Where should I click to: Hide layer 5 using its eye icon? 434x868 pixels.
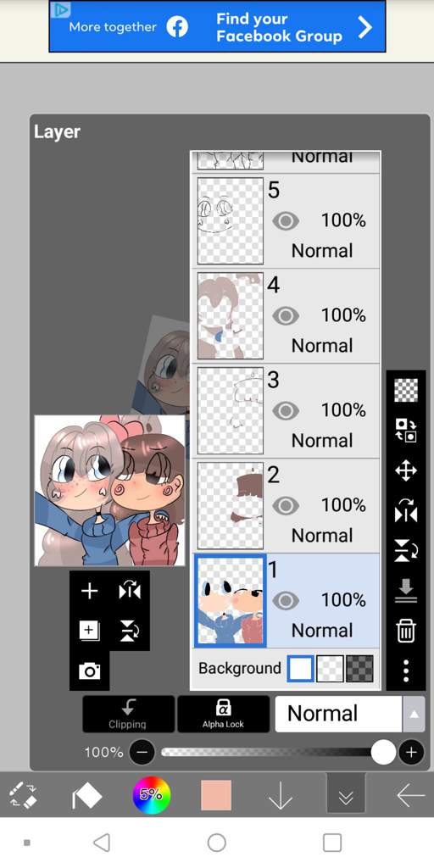pyautogui.click(x=286, y=221)
